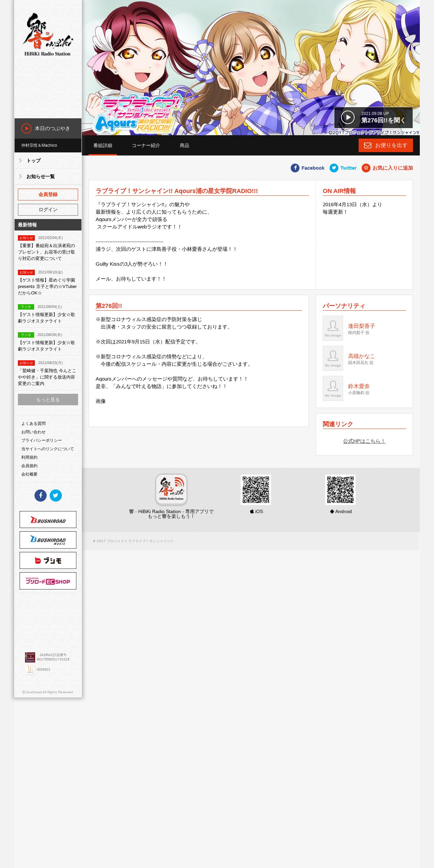
Task: Open お問い合わせ link
Action: coord(33,432)
